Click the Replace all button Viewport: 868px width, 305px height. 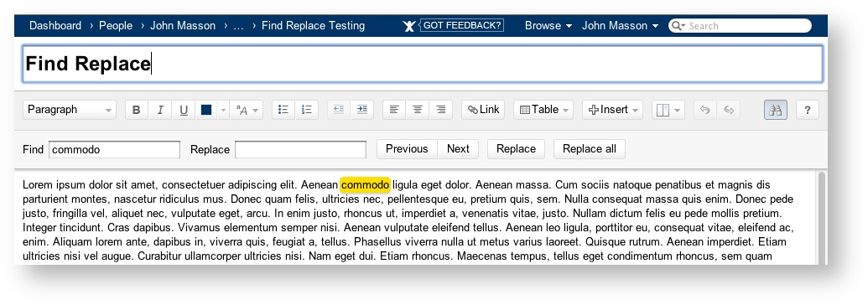coord(589,149)
